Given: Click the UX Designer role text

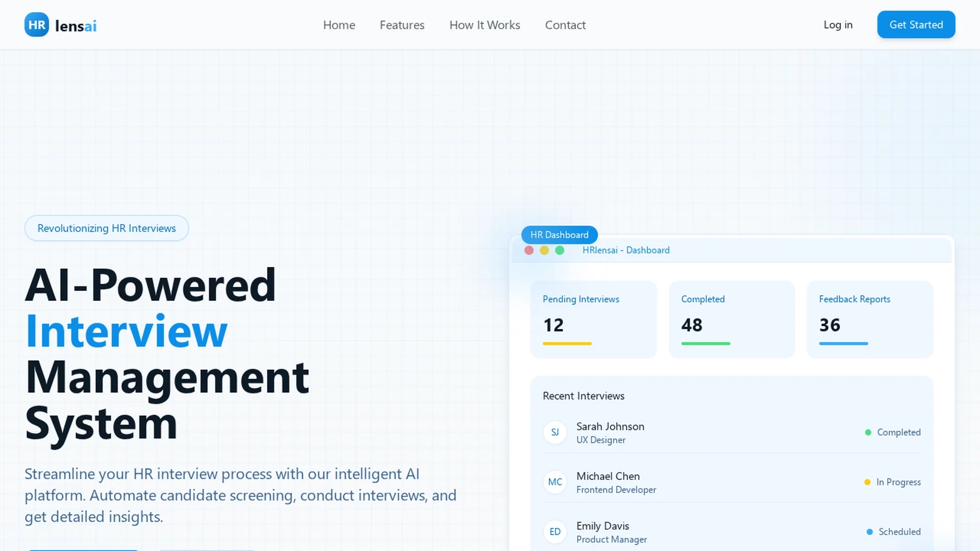Looking at the screenshot, I should (x=601, y=440).
